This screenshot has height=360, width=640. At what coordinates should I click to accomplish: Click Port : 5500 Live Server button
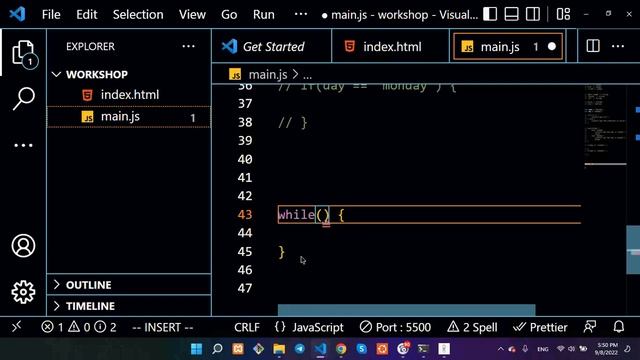[x=395, y=327]
